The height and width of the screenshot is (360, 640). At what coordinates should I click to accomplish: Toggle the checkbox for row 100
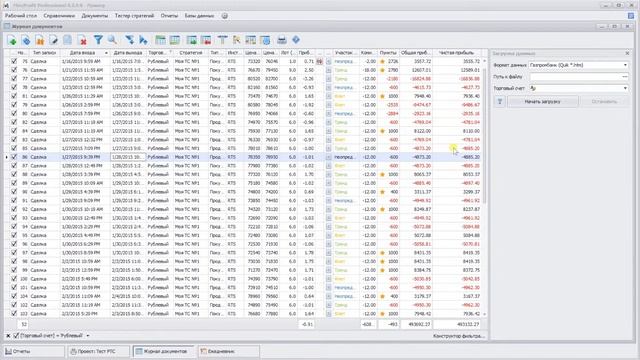14,279
